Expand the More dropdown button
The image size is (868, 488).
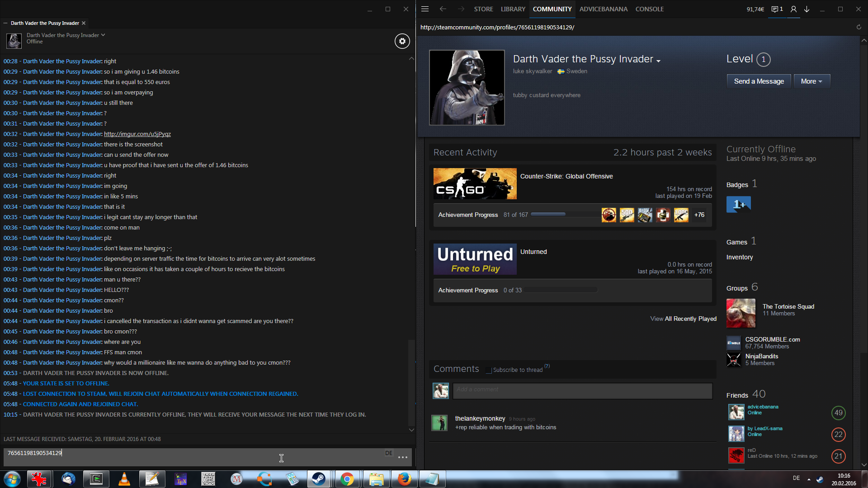811,81
